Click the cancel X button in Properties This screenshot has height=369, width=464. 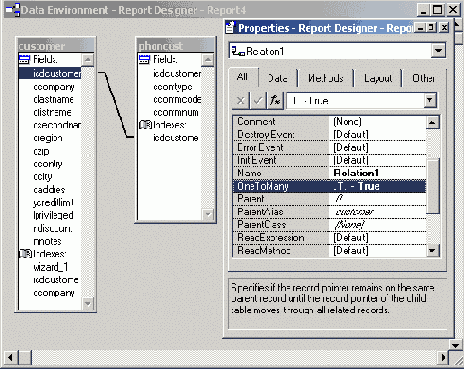click(240, 100)
